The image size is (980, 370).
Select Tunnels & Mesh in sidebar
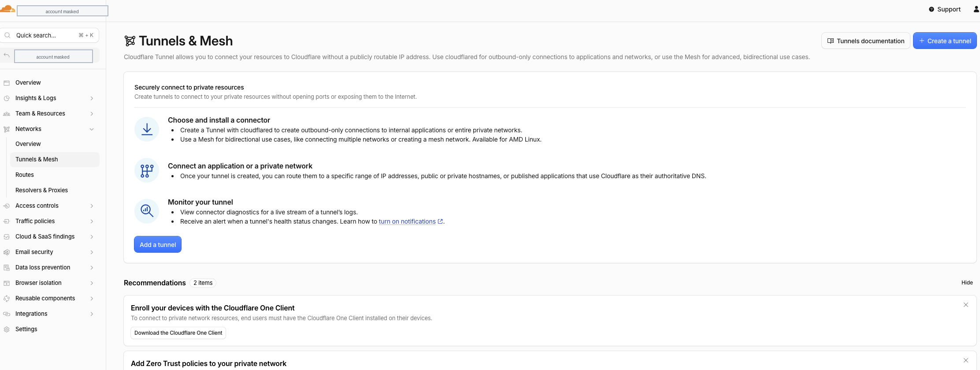[x=55, y=160]
